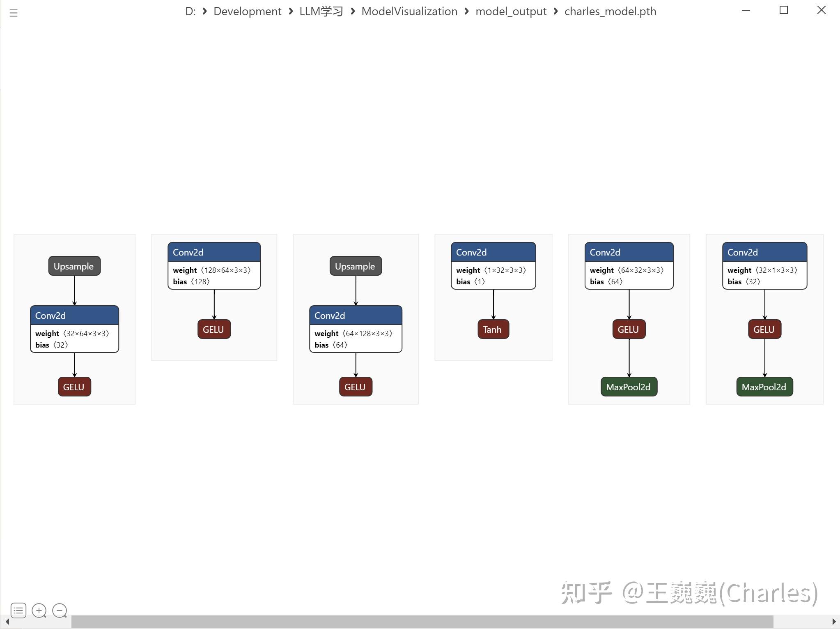Click the charles_model.pth breadcrumb
840x629 pixels.
(610, 12)
